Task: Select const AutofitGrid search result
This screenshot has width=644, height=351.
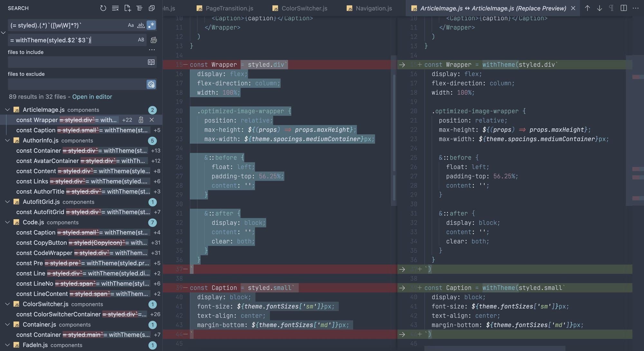Action: coord(81,212)
